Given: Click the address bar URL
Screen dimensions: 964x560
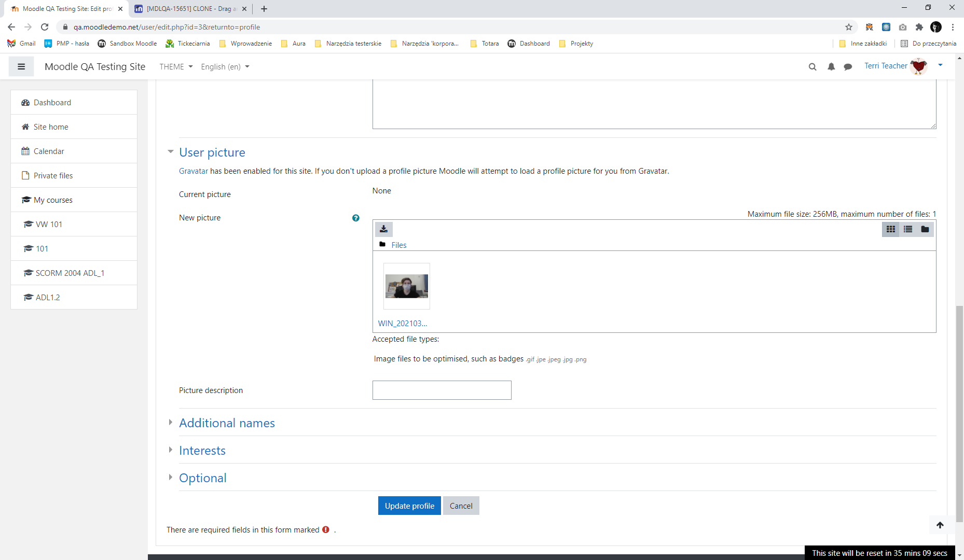Looking at the screenshot, I should point(167,27).
